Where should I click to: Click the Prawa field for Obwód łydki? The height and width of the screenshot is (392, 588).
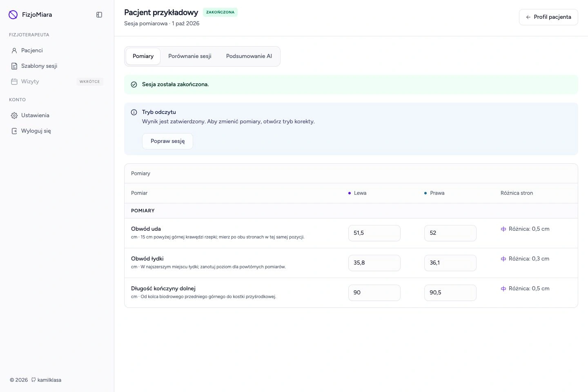[450, 263]
